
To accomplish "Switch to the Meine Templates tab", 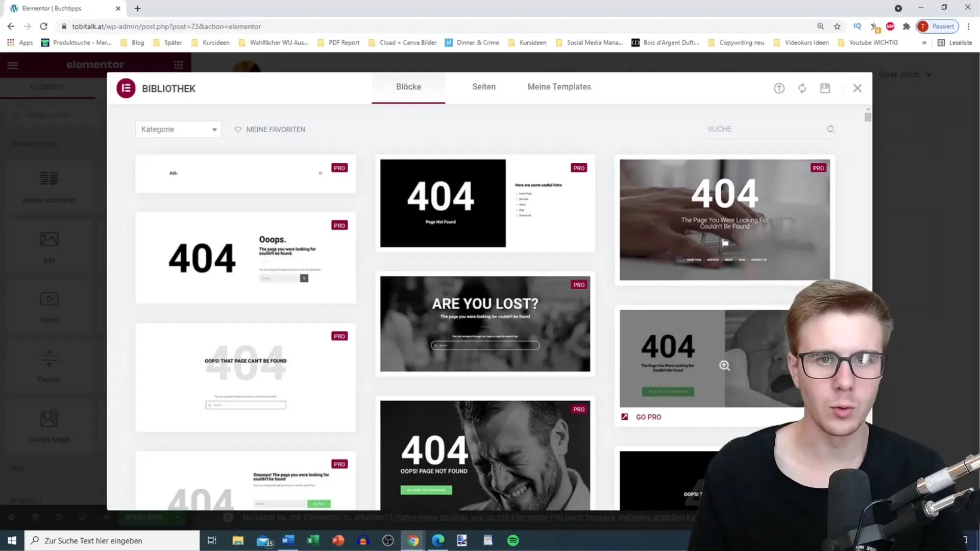I will click(560, 86).
